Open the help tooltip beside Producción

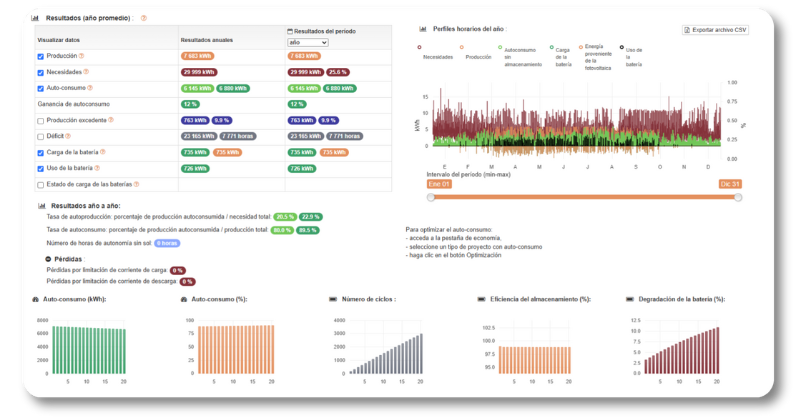point(82,56)
